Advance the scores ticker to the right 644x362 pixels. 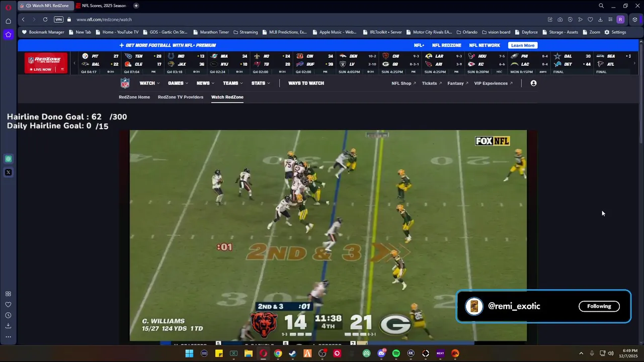[x=634, y=63]
